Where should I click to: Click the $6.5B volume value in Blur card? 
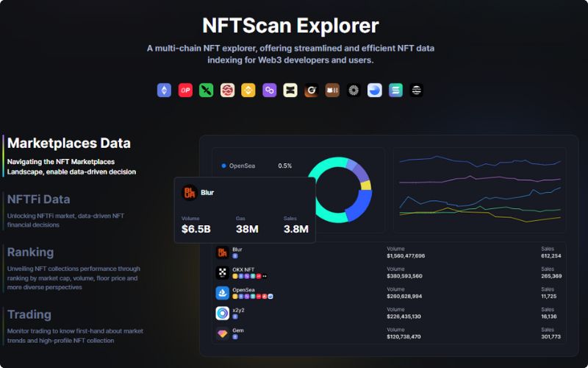pos(196,229)
